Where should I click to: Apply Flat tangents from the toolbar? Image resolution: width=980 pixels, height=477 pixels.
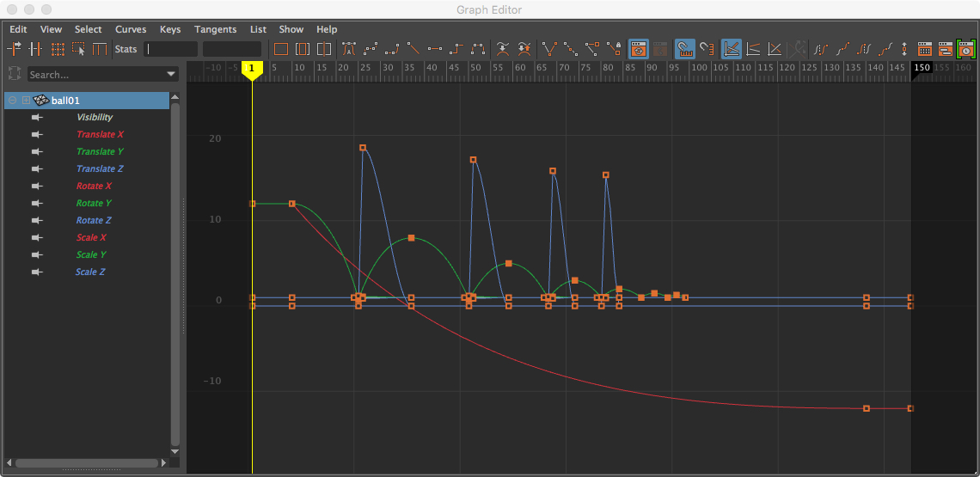click(435, 49)
